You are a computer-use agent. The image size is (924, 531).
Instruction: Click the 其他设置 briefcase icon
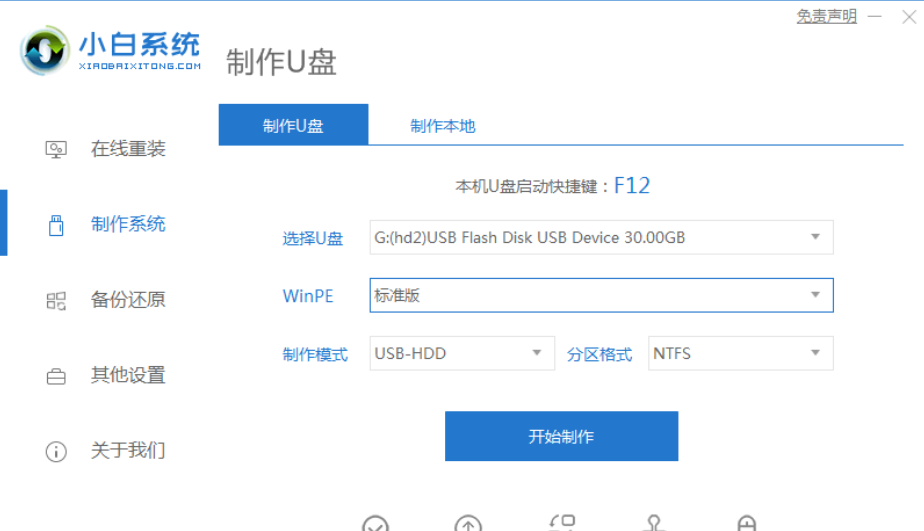click(56, 376)
